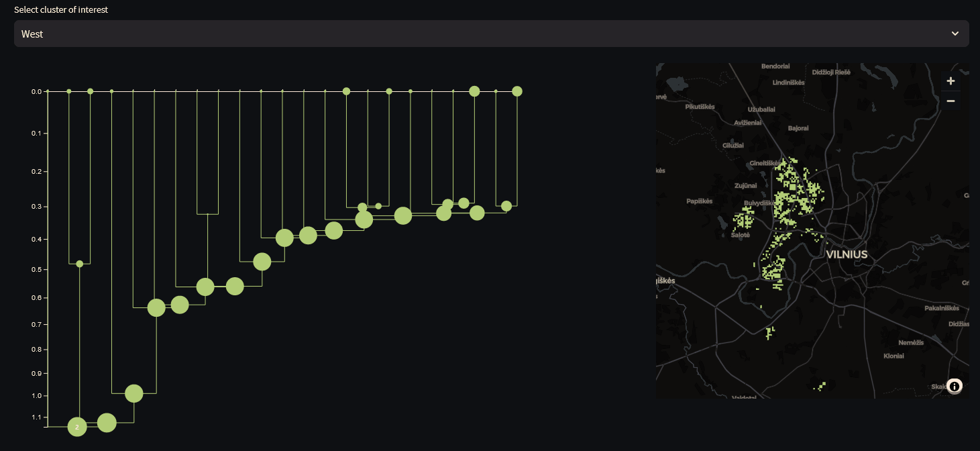Click the 1.0 axis tick label
Screen dimensions: 980x451
(36, 396)
